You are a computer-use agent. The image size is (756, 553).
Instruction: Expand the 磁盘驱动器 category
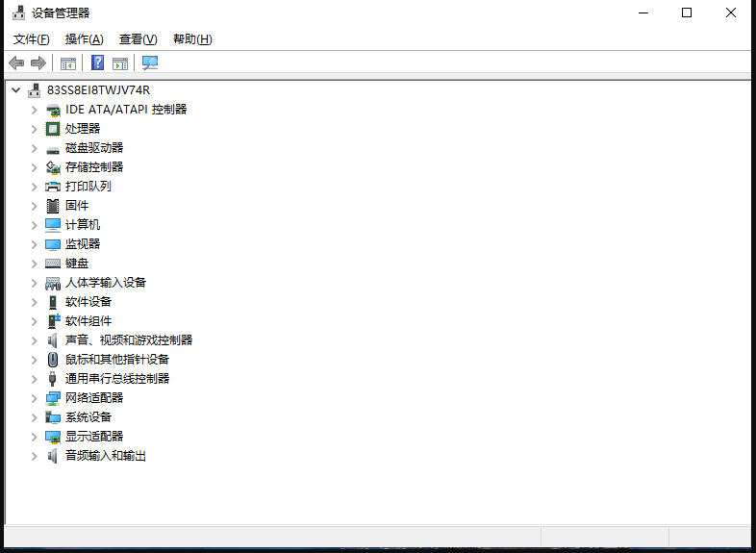click(x=34, y=148)
